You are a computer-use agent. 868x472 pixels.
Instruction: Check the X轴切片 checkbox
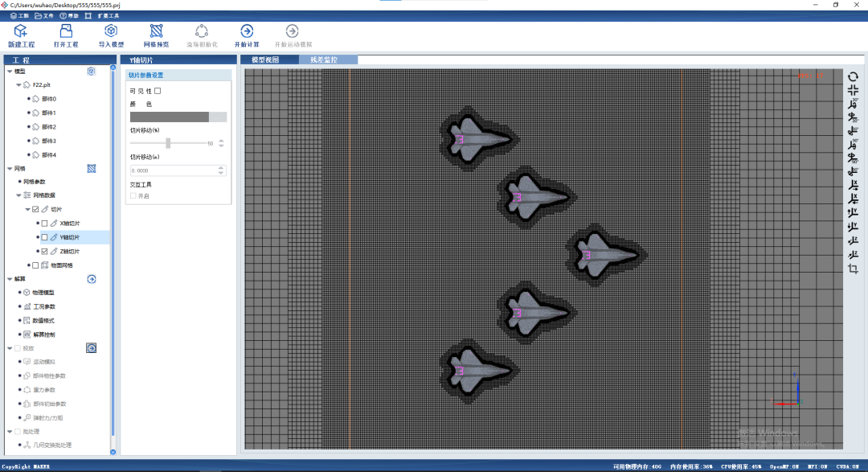click(44, 224)
